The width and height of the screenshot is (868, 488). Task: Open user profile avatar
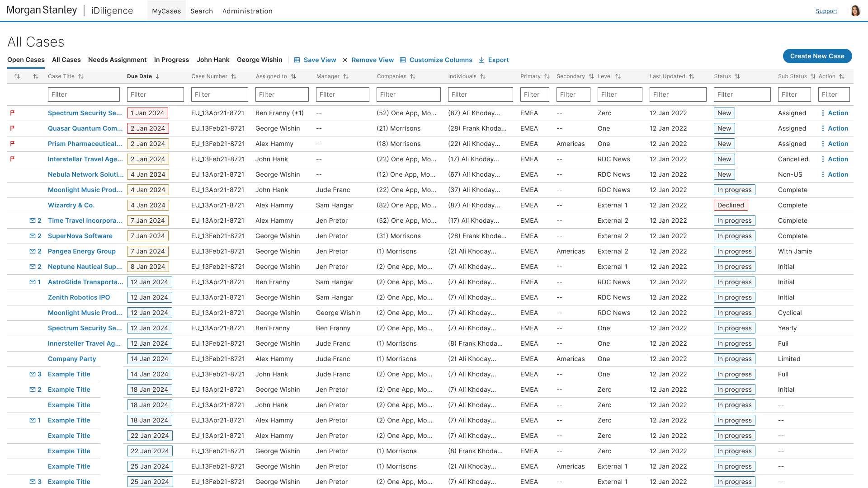855,11
